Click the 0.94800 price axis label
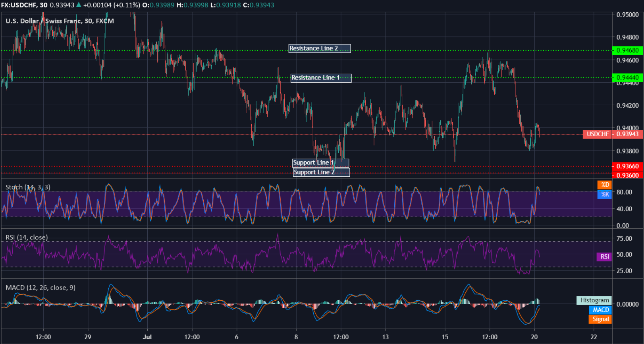Screen dimensions: 644x344 [x=628, y=37]
